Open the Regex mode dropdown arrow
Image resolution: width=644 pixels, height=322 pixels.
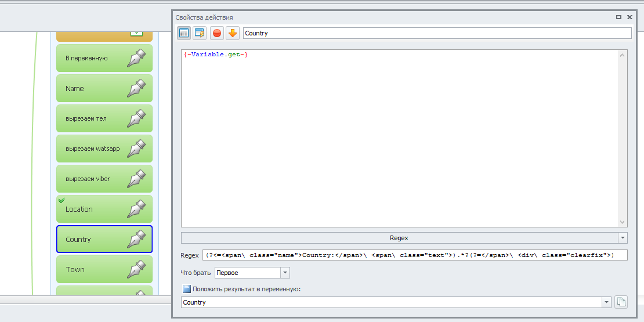623,238
